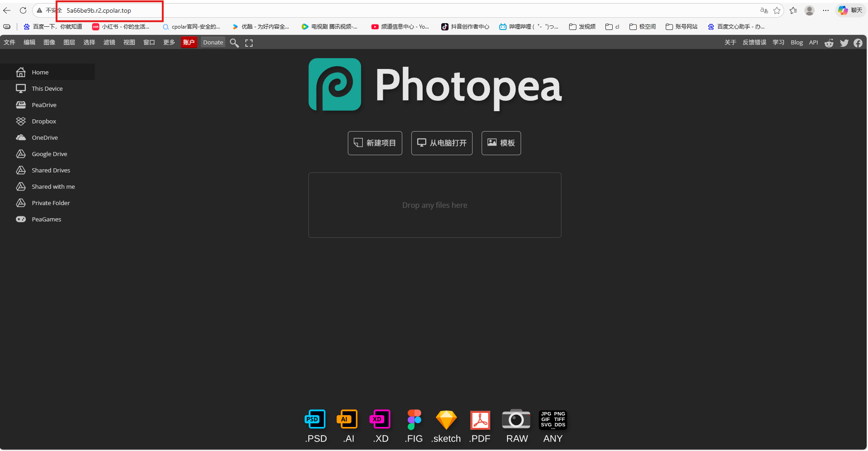Open Photopea's search magnifier icon
868x451 pixels.
(x=234, y=42)
